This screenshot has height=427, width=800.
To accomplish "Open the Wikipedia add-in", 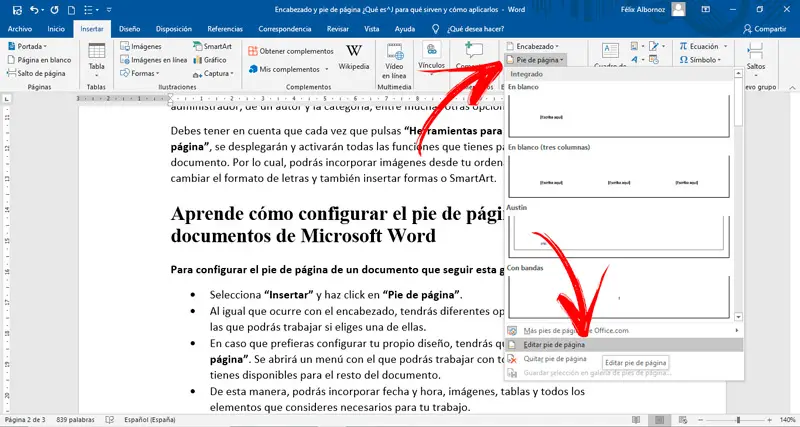I will [354, 57].
